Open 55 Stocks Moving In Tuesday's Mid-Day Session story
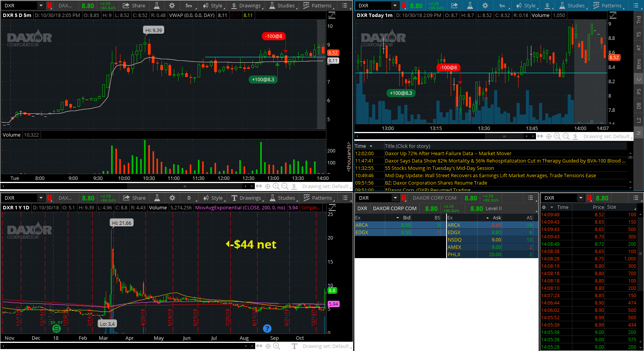 point(440,168)
